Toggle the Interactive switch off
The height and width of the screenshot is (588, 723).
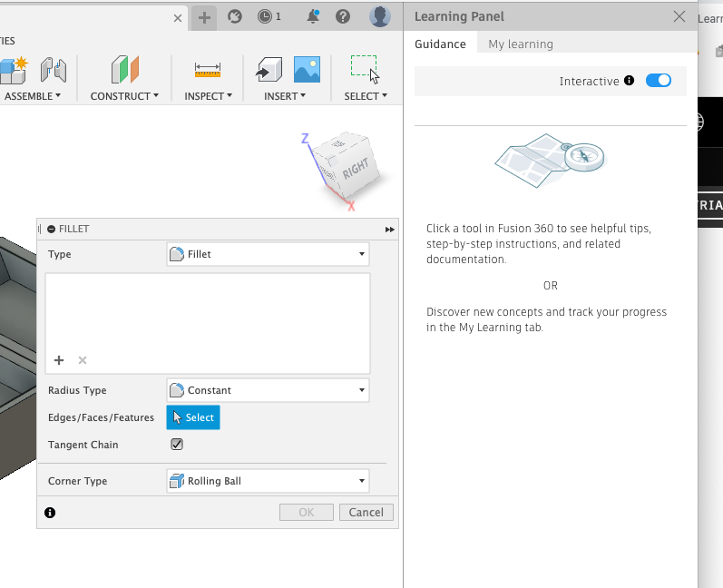tap(659, 80)
